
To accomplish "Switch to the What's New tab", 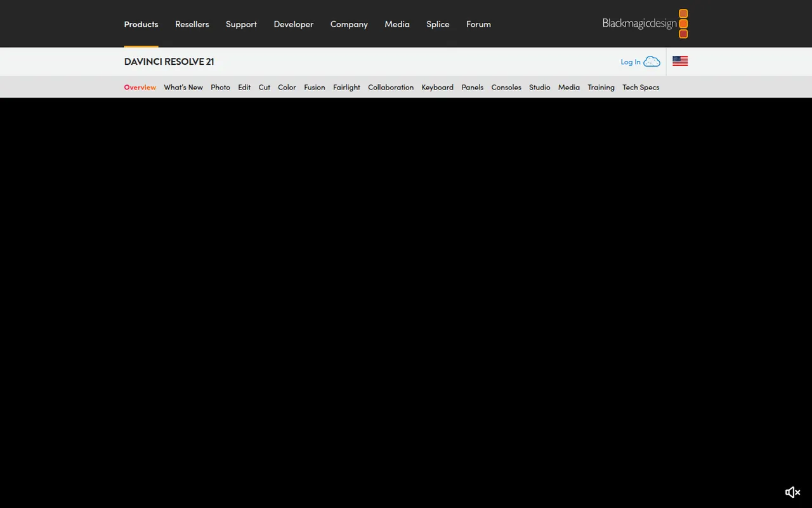I will pos(183,87).
